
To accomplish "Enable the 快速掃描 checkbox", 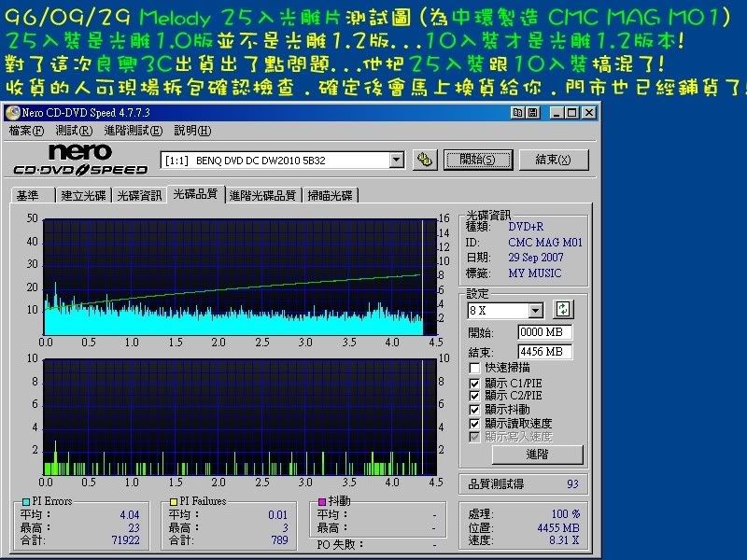I will tap(474, 368).
